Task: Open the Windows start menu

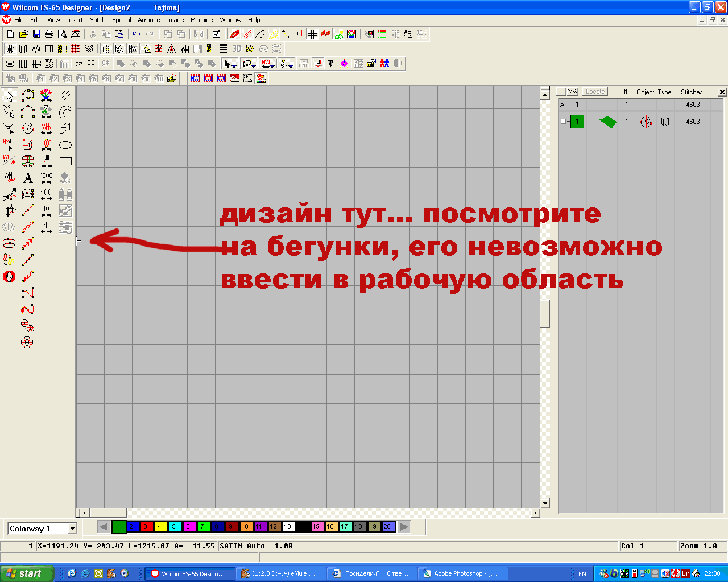Action: [x=27, y=573]
